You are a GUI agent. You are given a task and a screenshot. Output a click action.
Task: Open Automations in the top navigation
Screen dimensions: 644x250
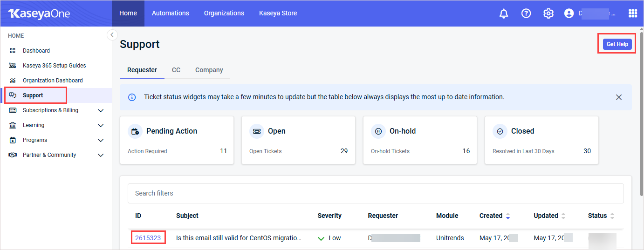[x=171, y=13]
